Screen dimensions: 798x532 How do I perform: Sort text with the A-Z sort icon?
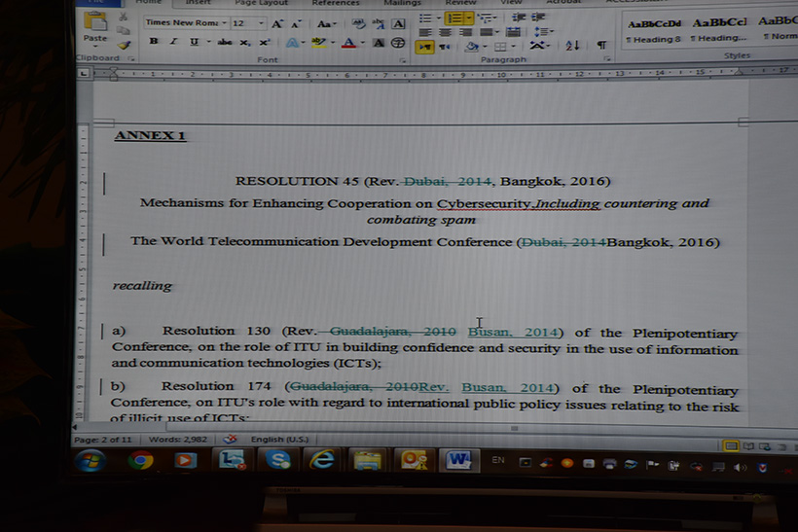pos(572,46)
